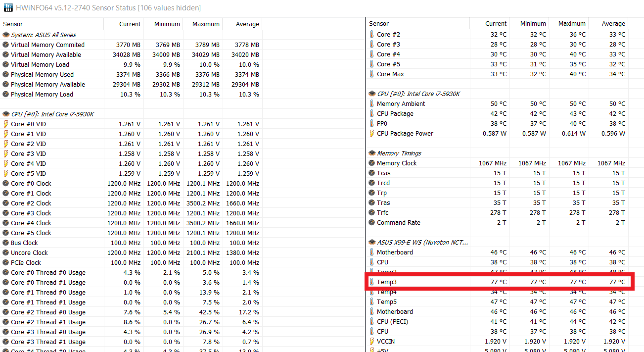Image resolution: width=644 pixels, height=352 pixels.
Task: Select Core #3 Thread #1 Usage row
Action: 131,342
